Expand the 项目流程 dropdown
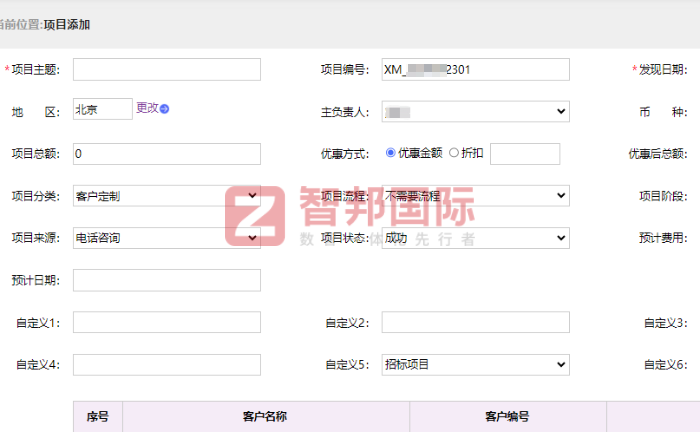This screenshot has height=432, width=700. click(475, 195)
